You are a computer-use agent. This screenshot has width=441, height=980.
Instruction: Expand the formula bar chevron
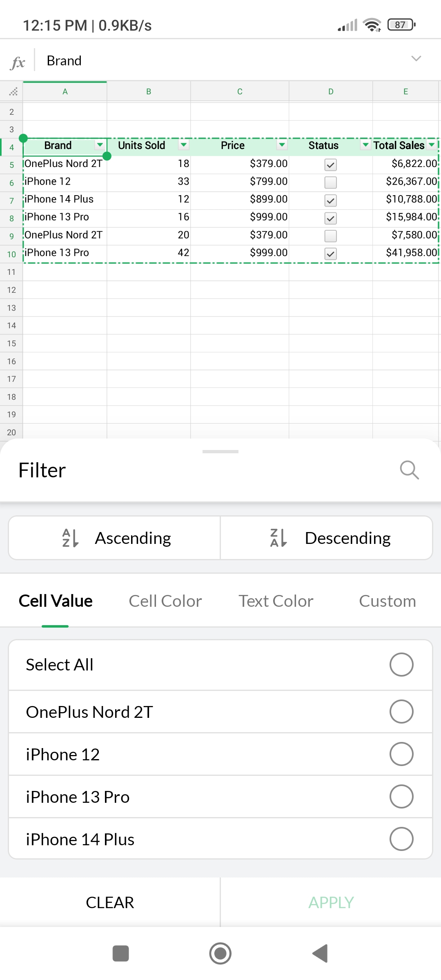point(416,58)
